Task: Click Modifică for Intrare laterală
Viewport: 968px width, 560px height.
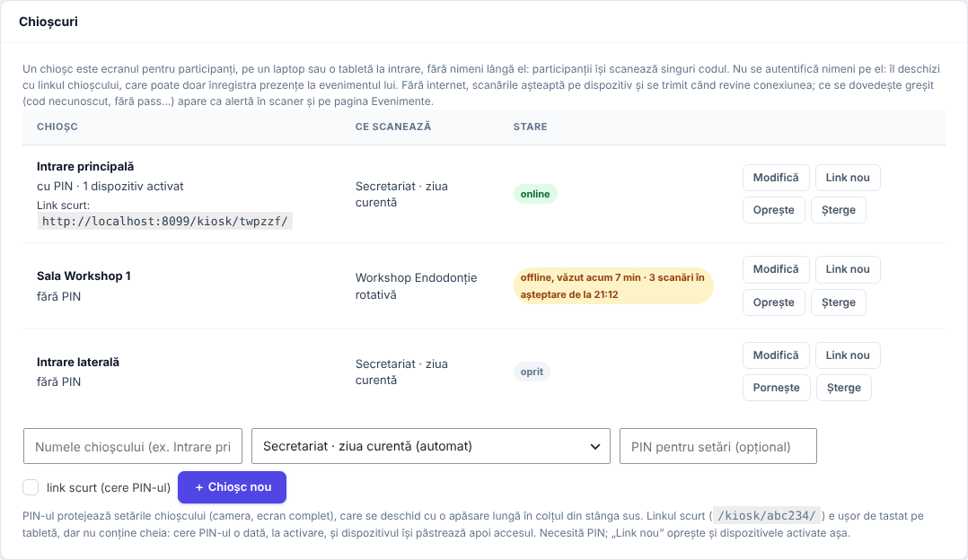Action: coord(776,355)
